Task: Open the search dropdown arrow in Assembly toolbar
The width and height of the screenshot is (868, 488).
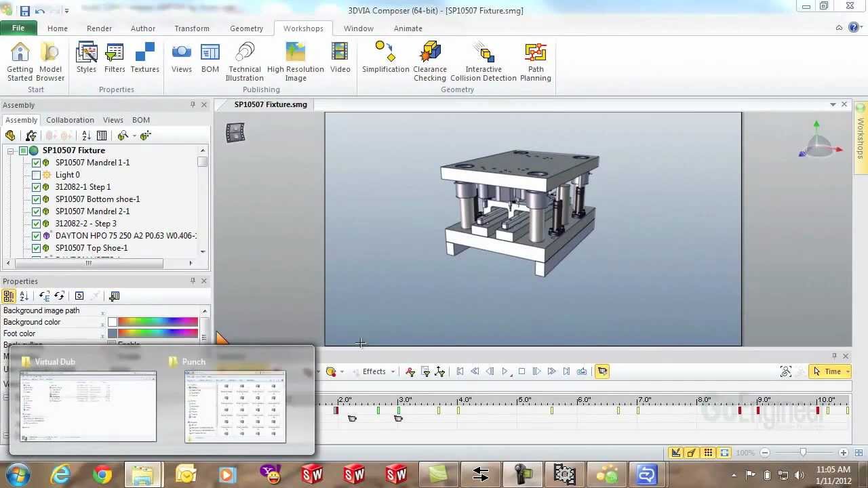Action: click(x=134, y=136)
